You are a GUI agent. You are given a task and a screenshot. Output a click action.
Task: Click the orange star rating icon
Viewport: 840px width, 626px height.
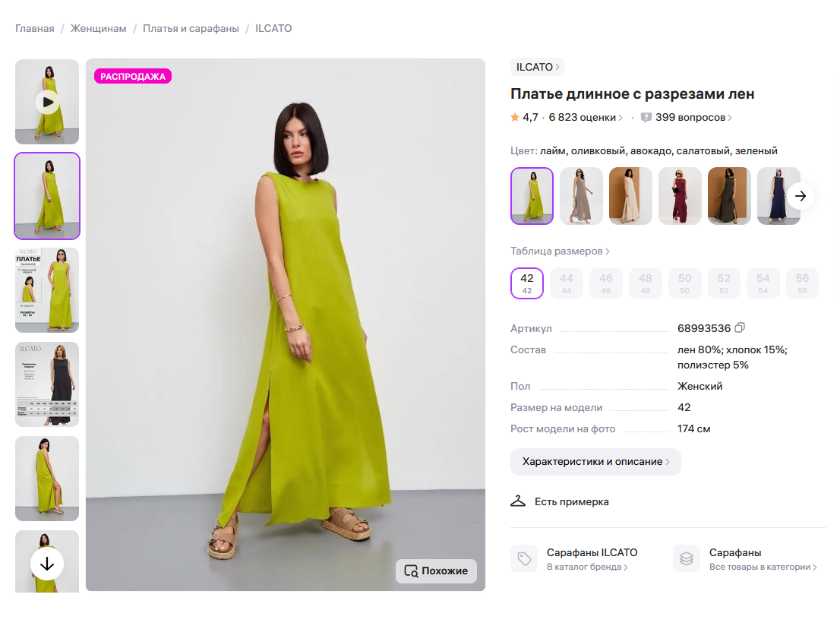(x=516, y=117)
